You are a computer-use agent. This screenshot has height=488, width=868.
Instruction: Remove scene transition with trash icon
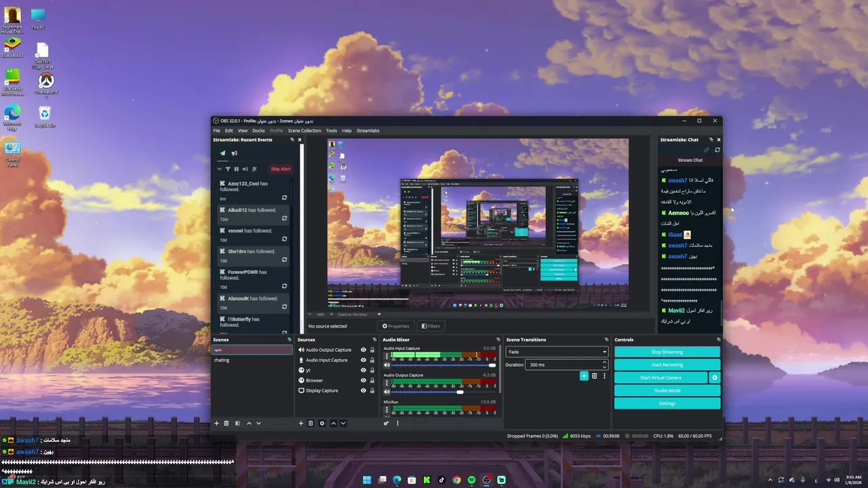click(x=595, y=375)
